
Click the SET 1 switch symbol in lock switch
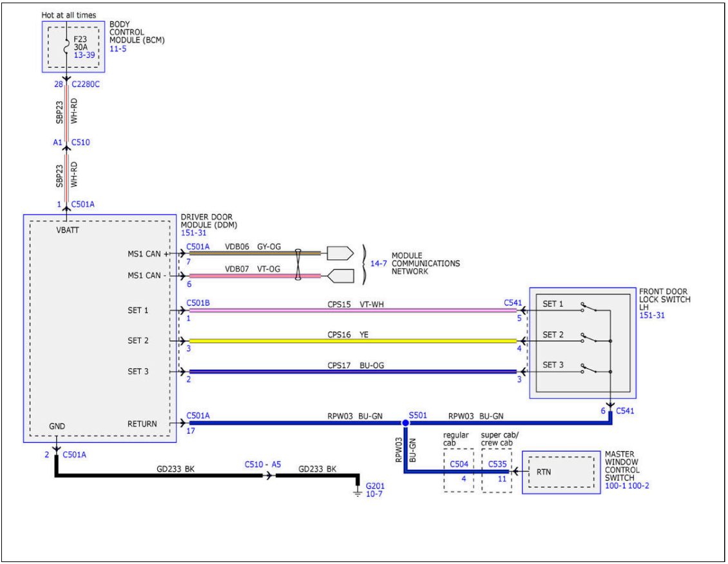(x=589, y=307)
